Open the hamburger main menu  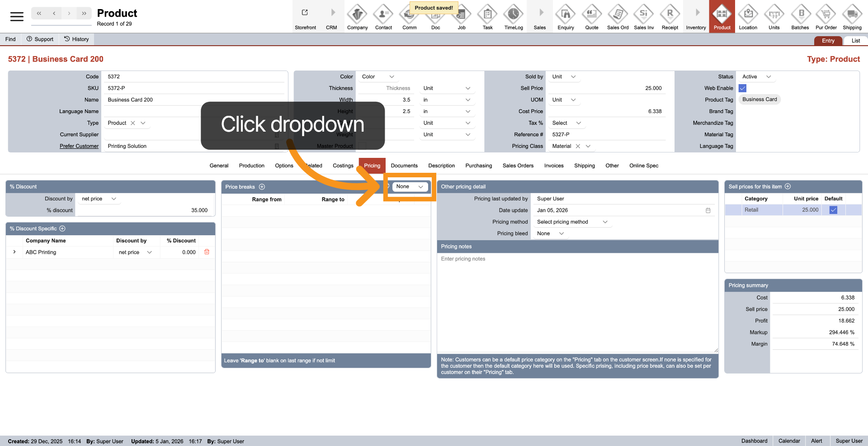[x=17, y=17]
